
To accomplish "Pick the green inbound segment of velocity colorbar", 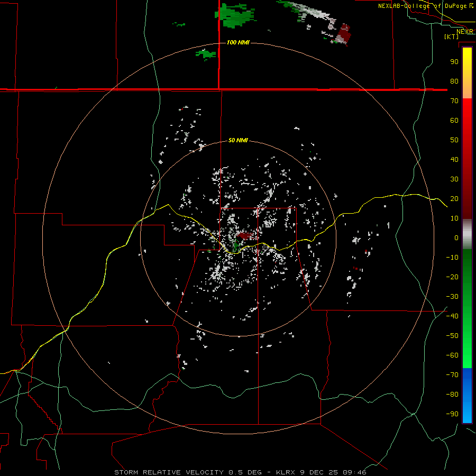I will coord(467,308).
